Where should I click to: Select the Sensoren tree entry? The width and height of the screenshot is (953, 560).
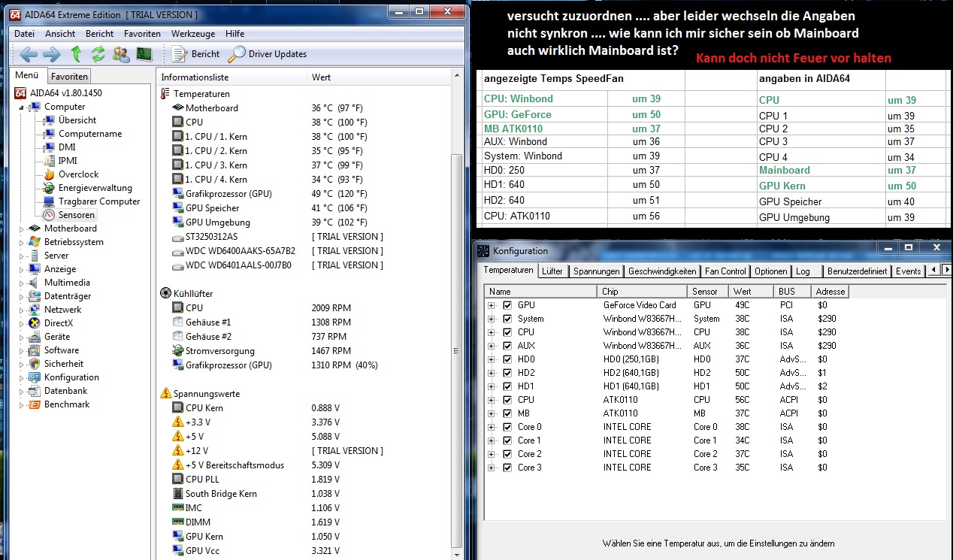77,215
